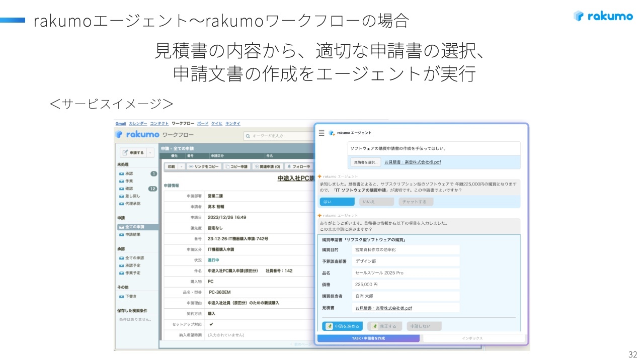Answer はい to the agent

[337, 202]
